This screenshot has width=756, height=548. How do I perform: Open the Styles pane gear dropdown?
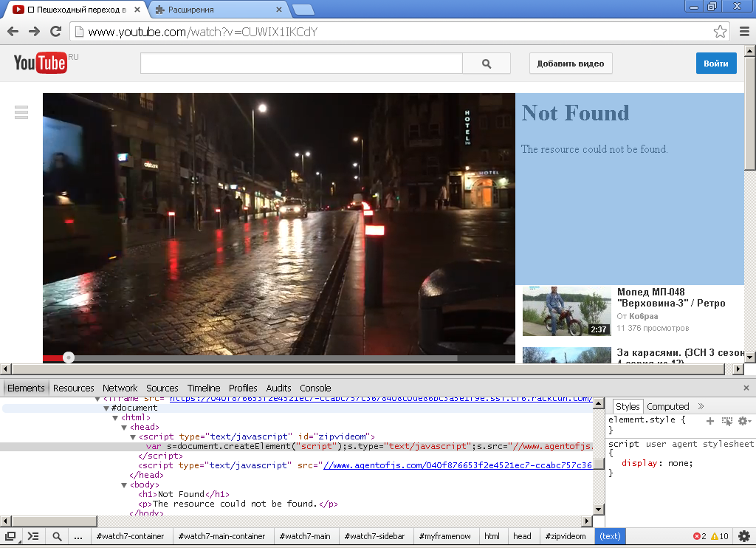pos(744,421)
